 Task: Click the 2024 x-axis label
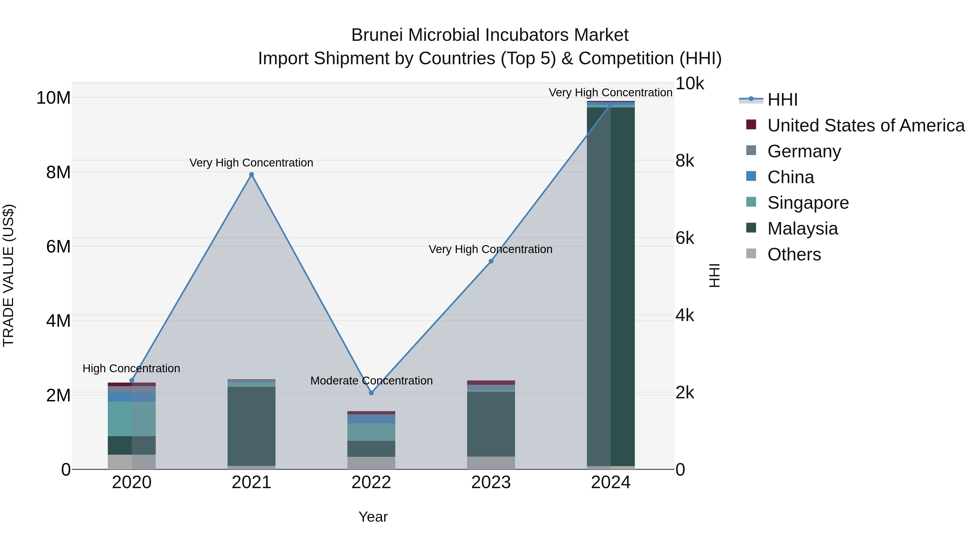(611, 482)
